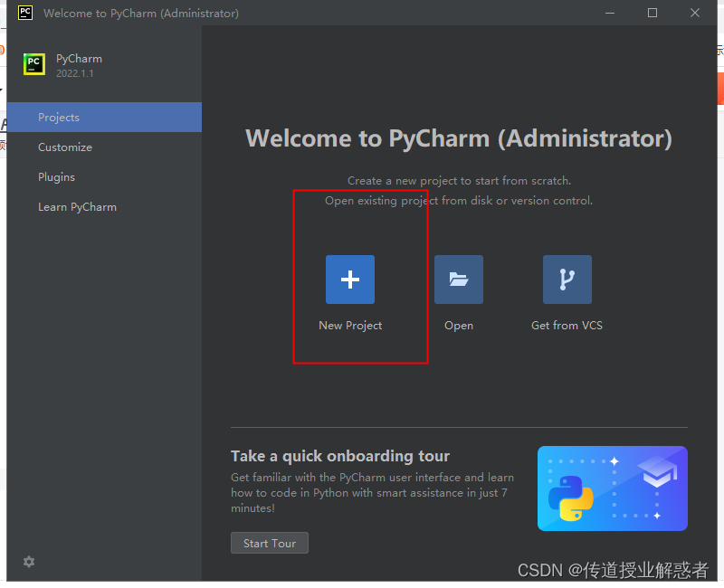Minimize the PyCharm welcome window
The image size is (724, 588).
point(610,13)
